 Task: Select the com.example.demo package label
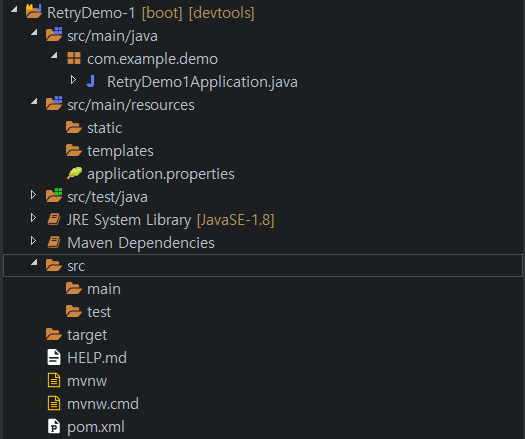[153, 59]
